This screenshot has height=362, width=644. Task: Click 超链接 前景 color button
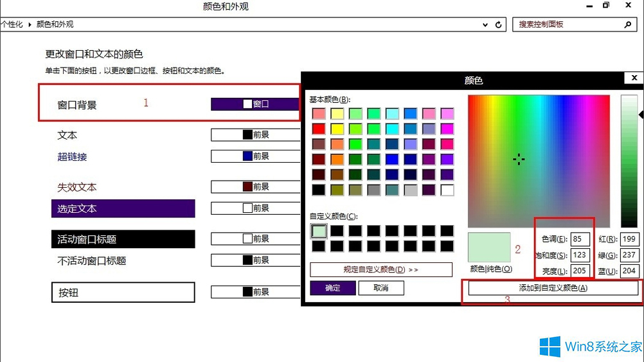(x=256, y=156)
